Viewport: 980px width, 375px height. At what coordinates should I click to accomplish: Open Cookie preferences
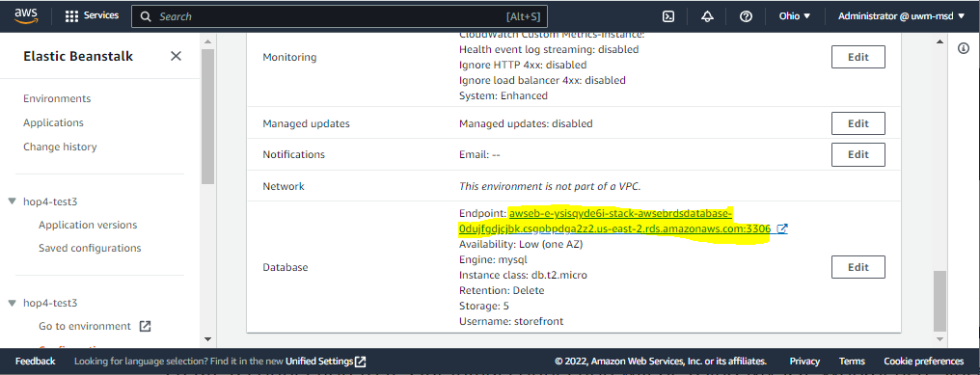[924, 362]
